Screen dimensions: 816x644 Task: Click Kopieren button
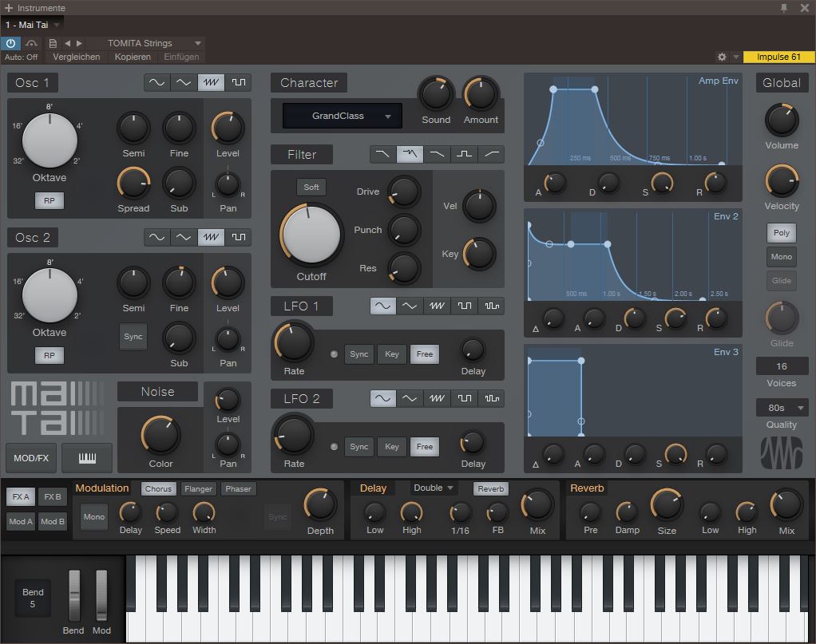pyautogui.click(x=133, y=57)
